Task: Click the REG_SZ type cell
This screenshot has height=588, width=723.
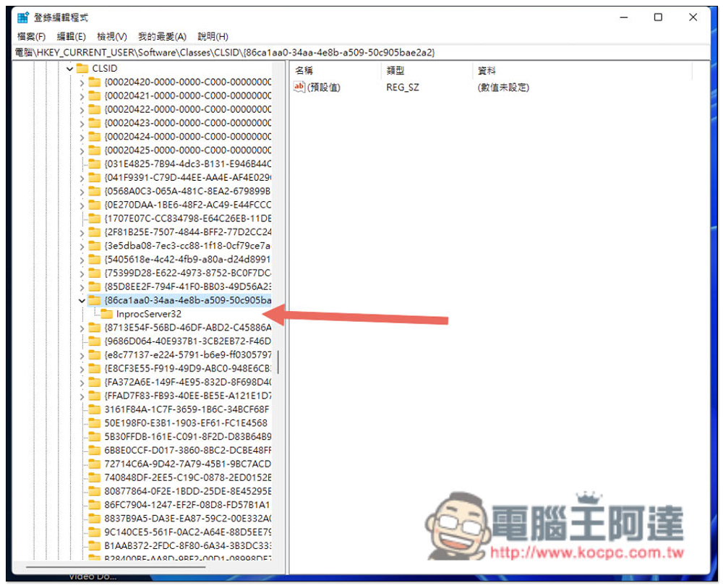Action: 403,88
